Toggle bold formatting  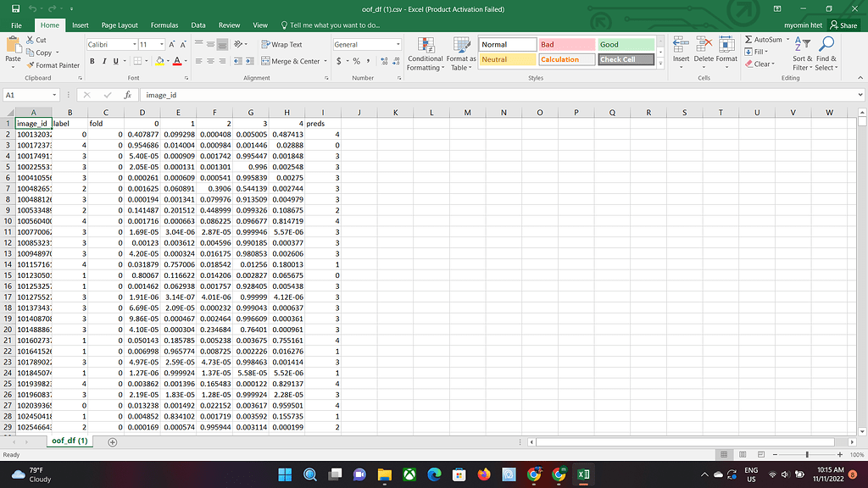pyautogui.click(x=92, y=61)
